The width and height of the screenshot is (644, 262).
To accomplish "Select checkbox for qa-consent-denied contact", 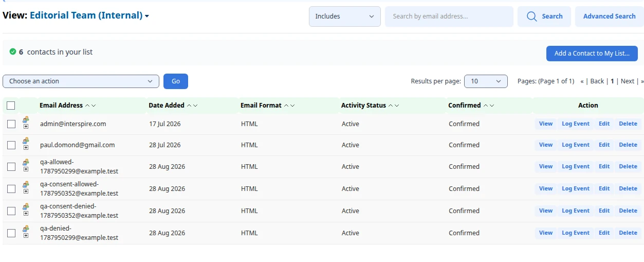I will pyautogui.click(x=11, y=211).
